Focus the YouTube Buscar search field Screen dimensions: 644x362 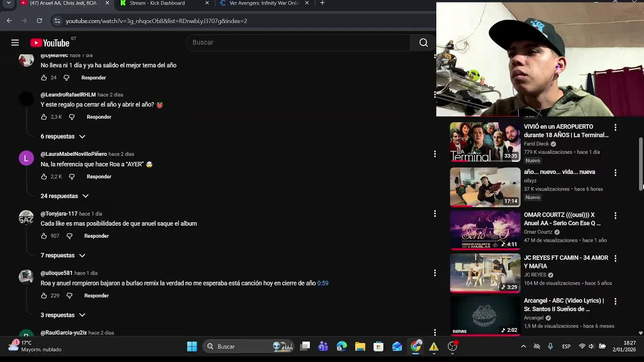[x=298, y=43]
